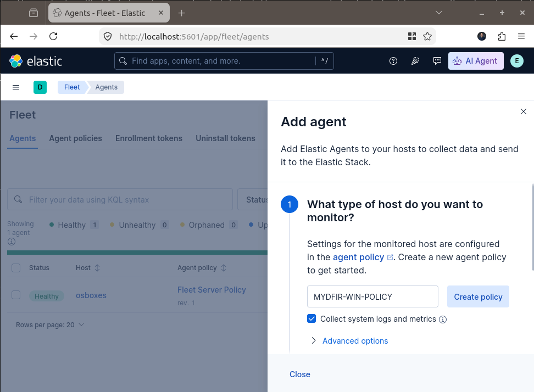Click the Create policy button
Viewport: 534px width, 392px height.
click(x=478, y=296)
